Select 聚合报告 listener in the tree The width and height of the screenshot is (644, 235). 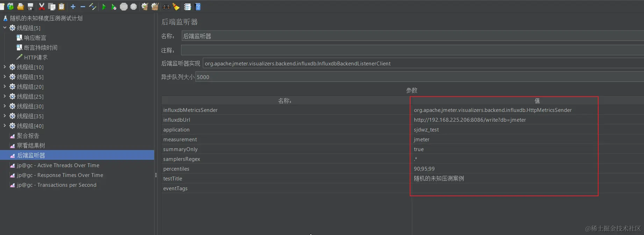[28, 136]
